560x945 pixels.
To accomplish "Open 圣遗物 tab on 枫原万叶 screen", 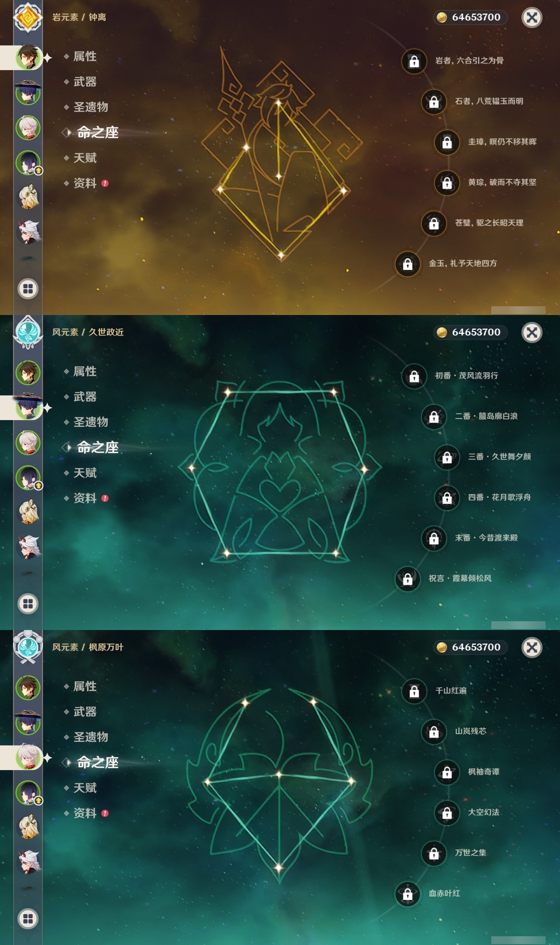I will tap(91, 737).
